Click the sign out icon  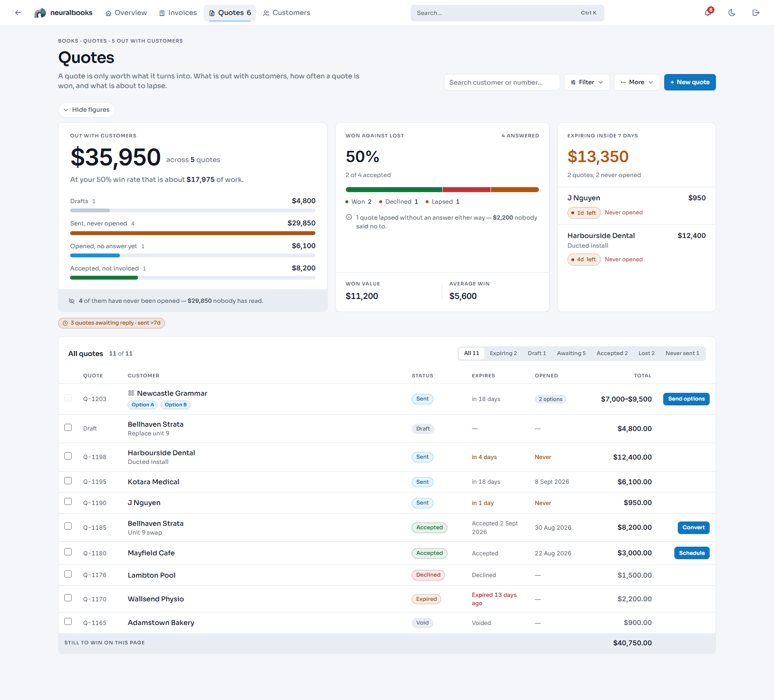[756, 13]
